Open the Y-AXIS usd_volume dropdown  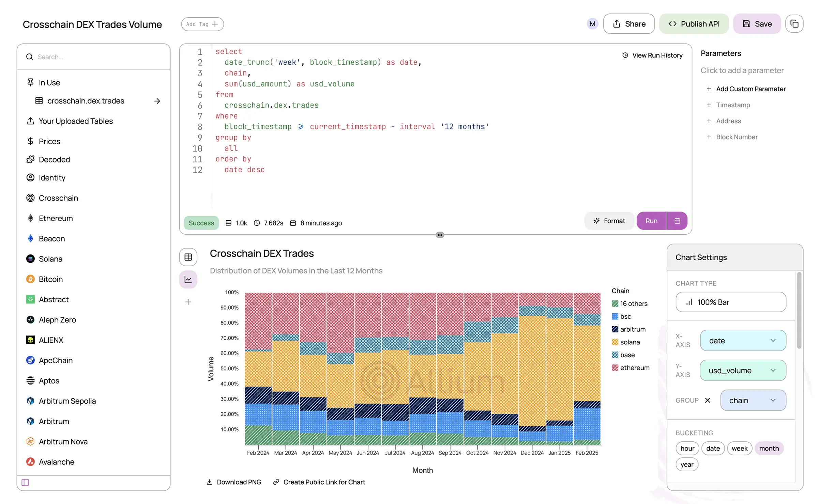743,371
